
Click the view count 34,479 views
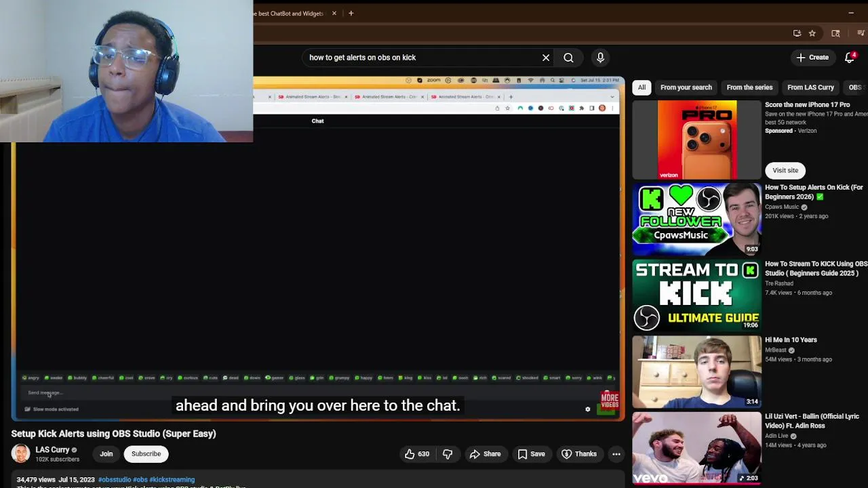(36, 480)
